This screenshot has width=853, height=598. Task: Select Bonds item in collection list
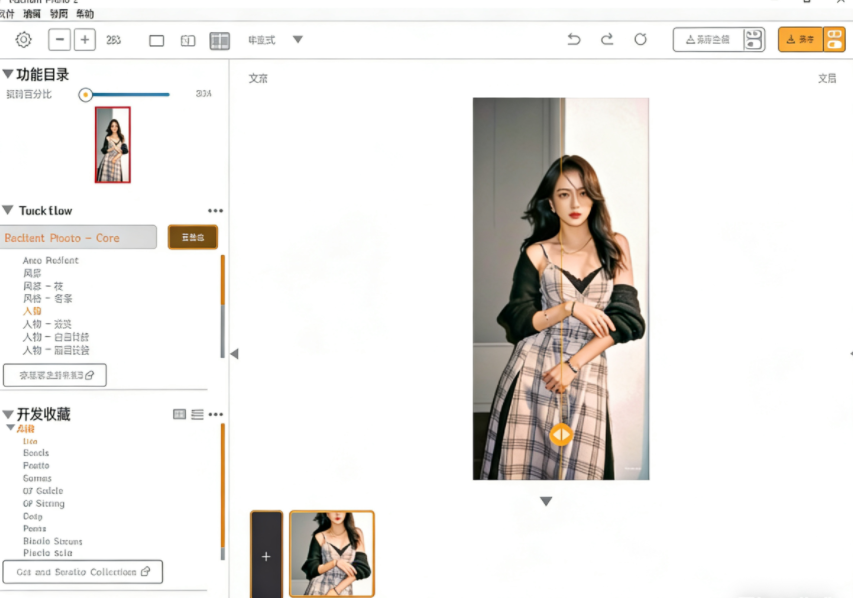36,453
